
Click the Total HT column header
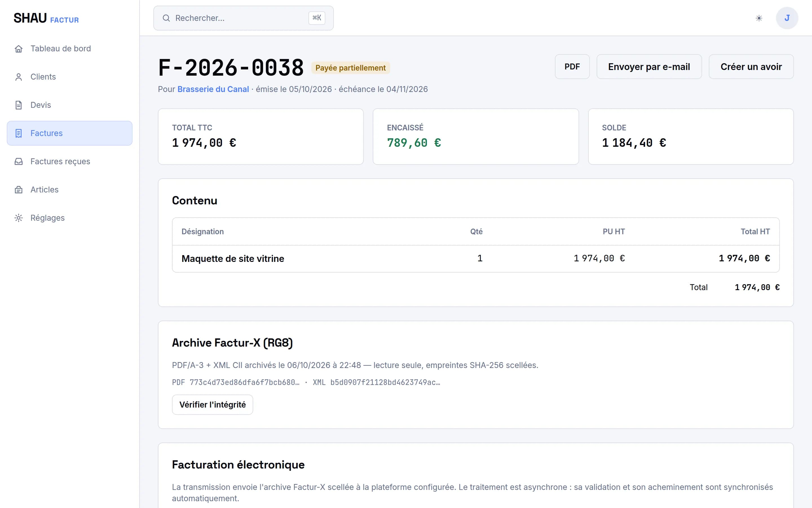pyautogui.click(x=755, y=231)
